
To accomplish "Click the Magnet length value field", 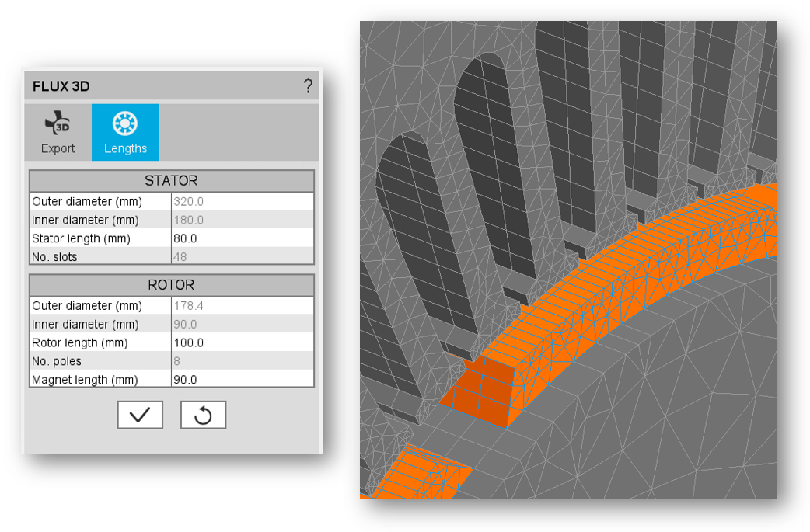I will [242, 380].
